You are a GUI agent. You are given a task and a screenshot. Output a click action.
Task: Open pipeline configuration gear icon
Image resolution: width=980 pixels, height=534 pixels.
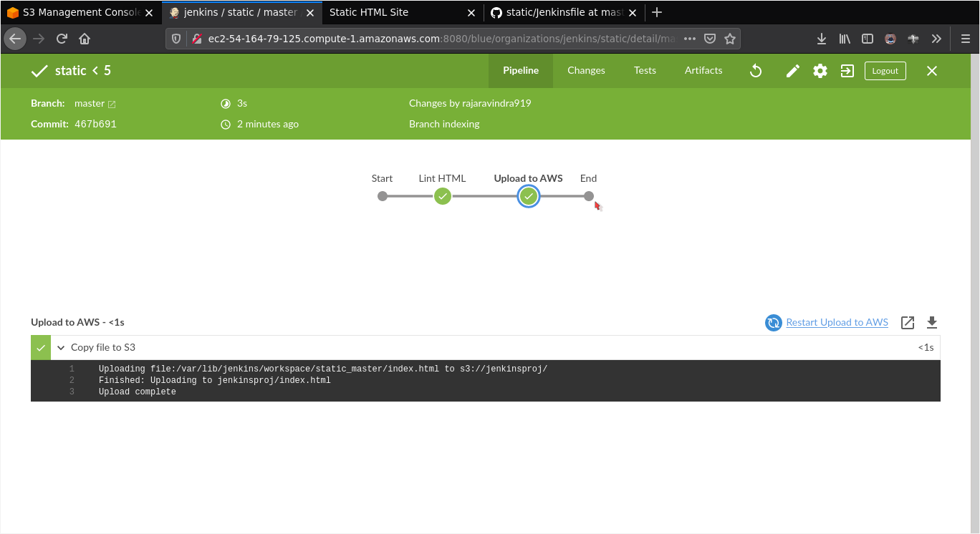point(820,71)
